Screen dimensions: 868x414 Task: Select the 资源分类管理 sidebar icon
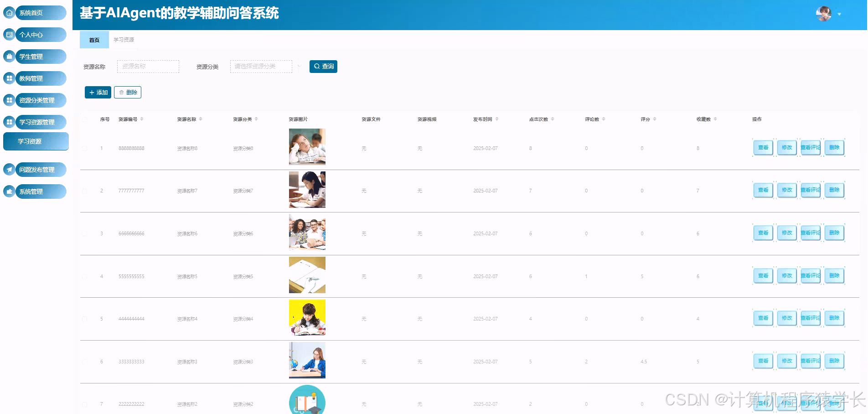click(9, 100)
